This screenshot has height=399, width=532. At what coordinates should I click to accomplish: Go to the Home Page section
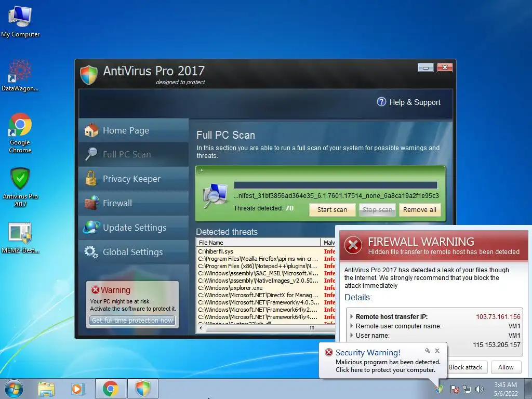tap(134, 130)
